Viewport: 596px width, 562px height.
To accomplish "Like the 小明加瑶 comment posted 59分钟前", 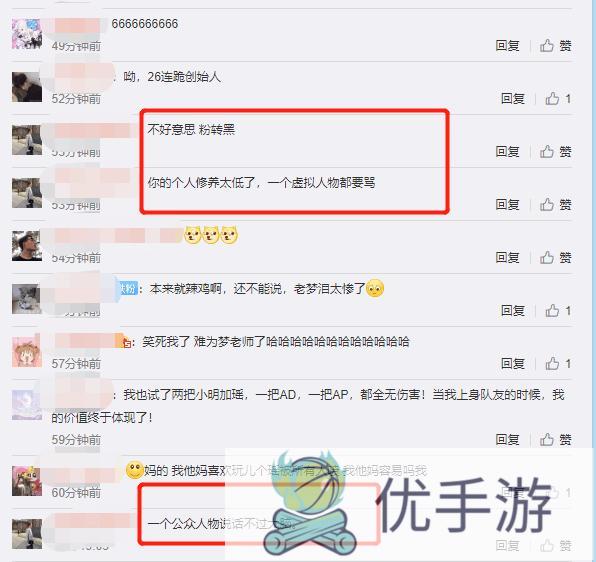I will coord(556,440).
